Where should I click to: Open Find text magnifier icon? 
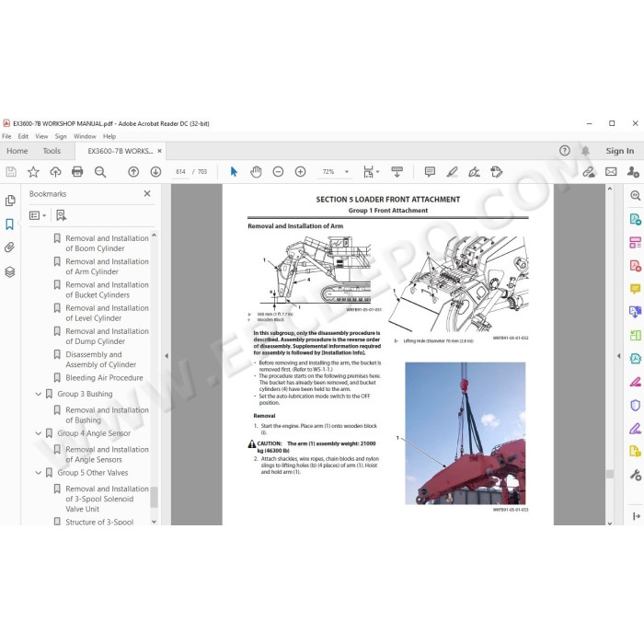[99, 172]
